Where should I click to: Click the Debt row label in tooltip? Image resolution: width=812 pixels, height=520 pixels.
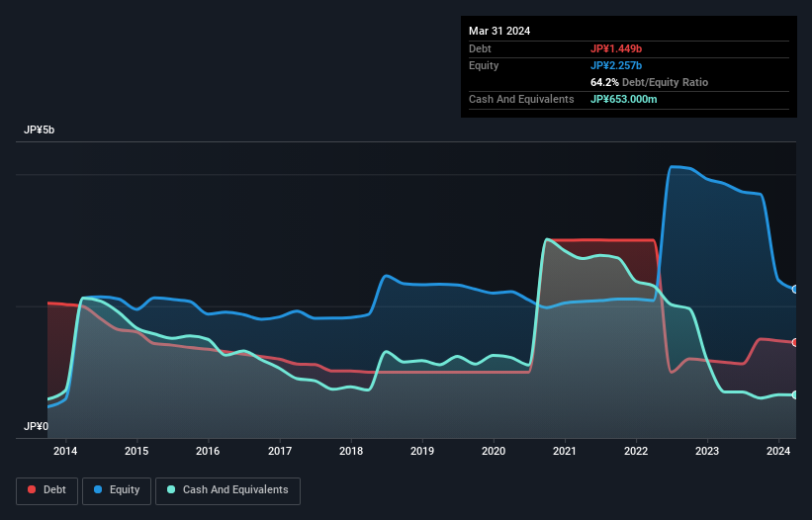pyautogui.click(x=480, y=48)
